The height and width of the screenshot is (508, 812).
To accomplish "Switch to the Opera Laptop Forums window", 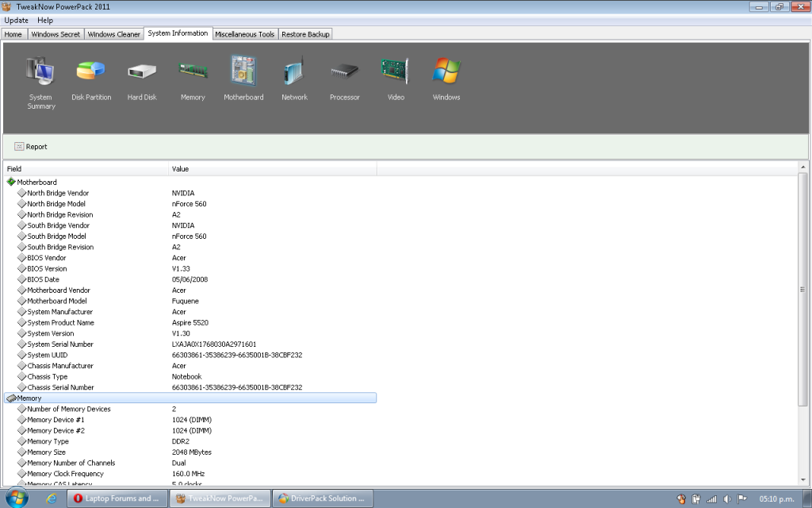I will coord(117,498).
